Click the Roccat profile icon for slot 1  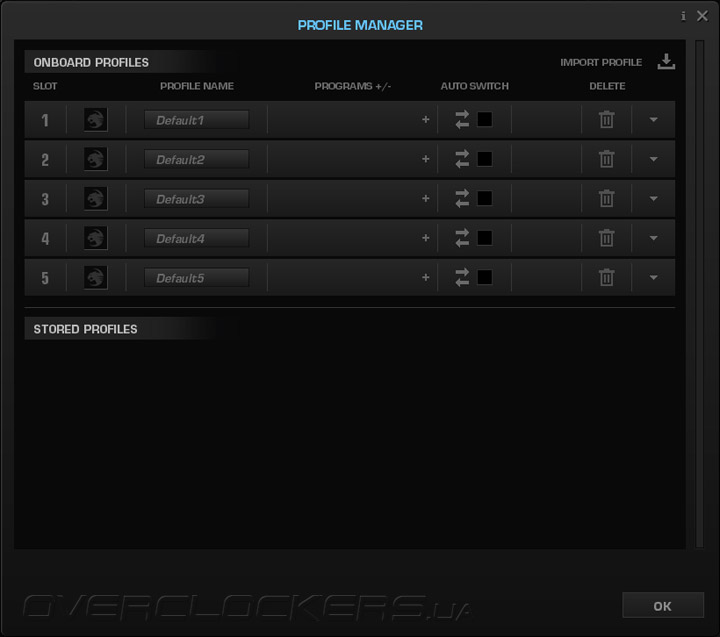96,119
